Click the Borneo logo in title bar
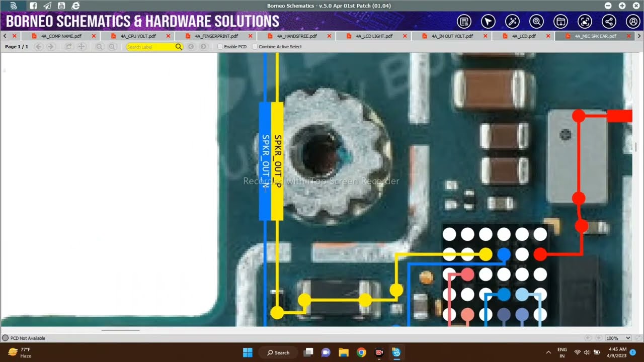This screenshot has height=362, width=644. tap(14, 6)
